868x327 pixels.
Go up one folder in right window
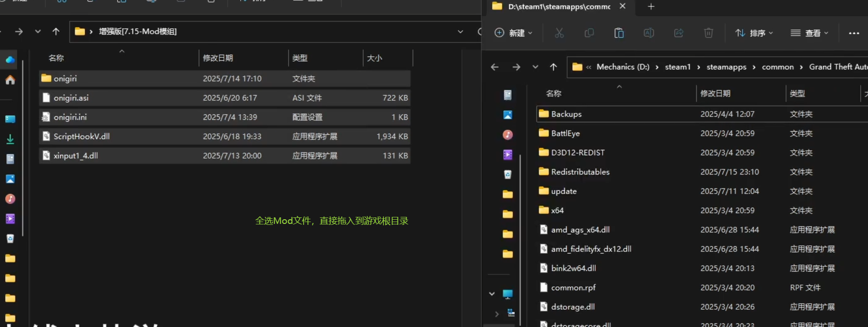[x=553, y=67]
